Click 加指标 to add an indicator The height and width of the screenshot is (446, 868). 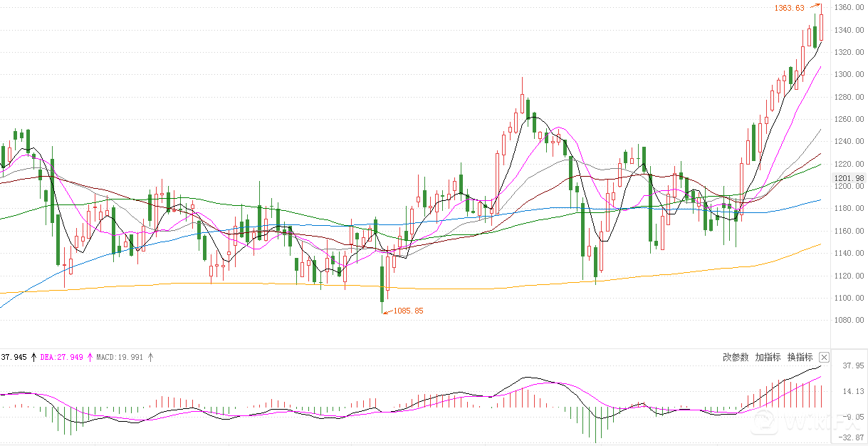(x=768, y=357)
